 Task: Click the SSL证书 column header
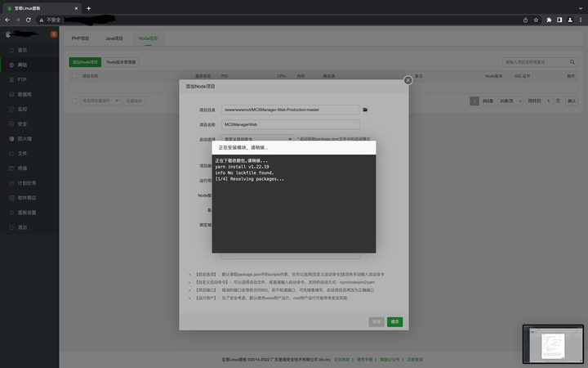(523, 76)
